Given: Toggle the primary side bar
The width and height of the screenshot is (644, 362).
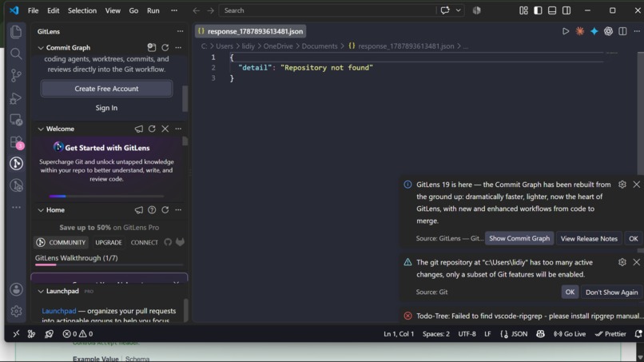Looking at the screenshot, I should coord(538,10).
